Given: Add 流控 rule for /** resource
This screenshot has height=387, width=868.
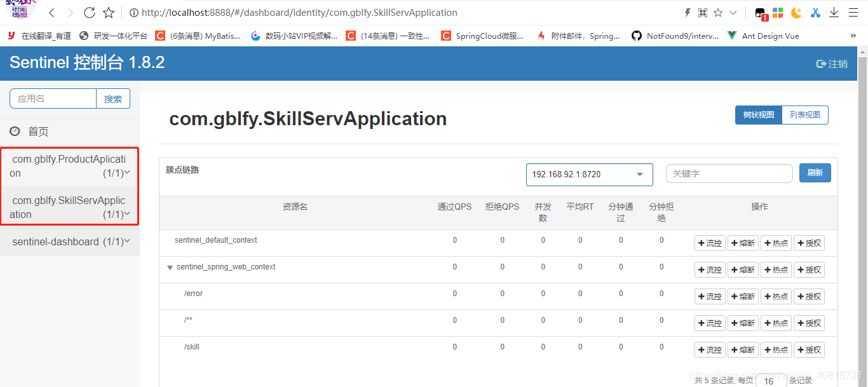Looking at the screenshot, I should tap(710, 323).
